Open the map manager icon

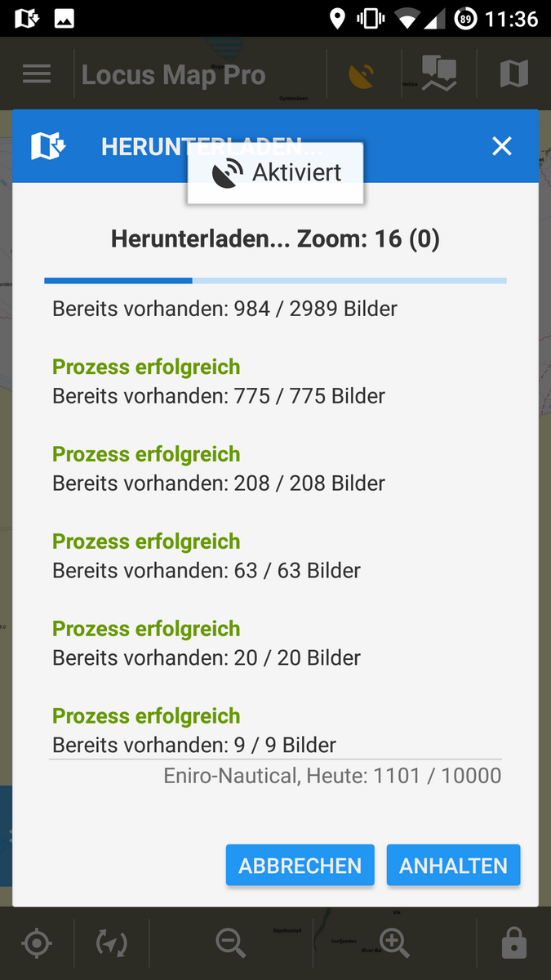[513, 74]
